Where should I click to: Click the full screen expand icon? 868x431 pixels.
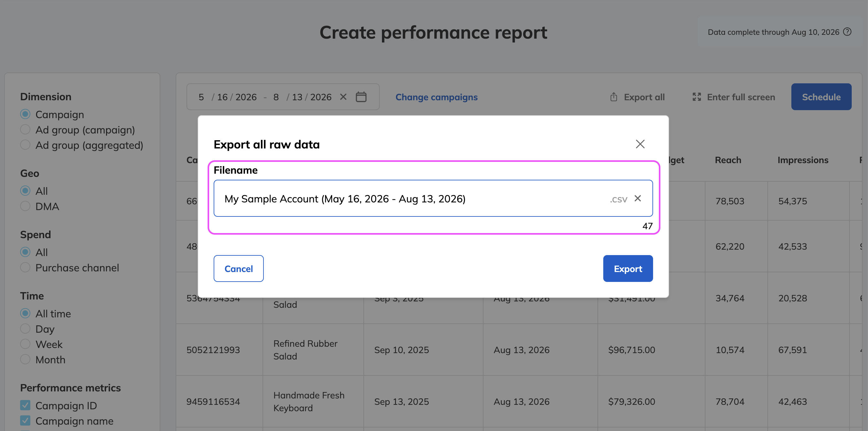pos(697,97)
